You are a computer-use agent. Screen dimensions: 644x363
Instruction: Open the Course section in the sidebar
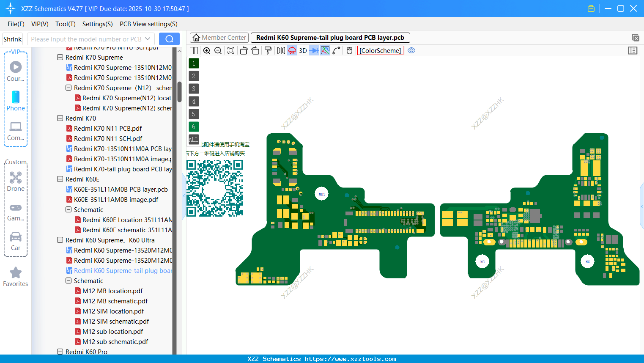pos(16,71)
